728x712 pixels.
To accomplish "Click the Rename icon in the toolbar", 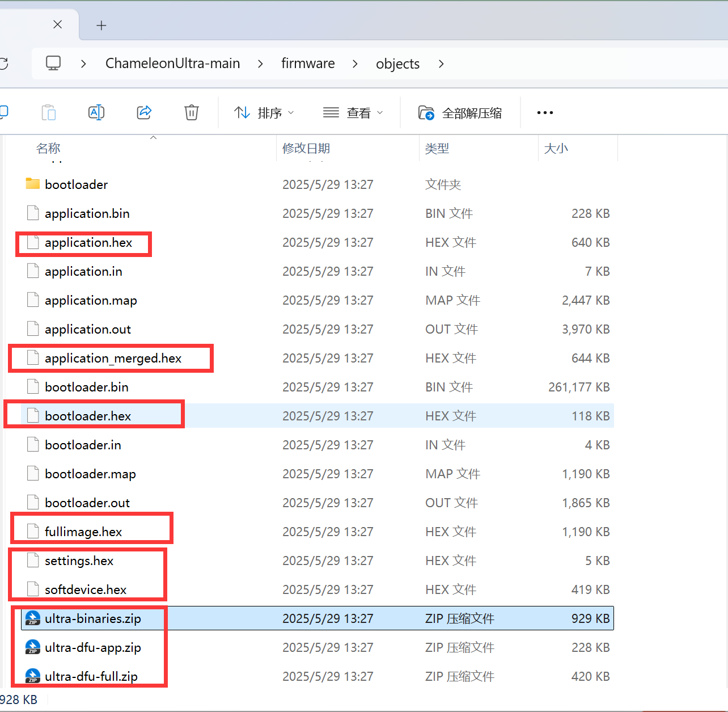I will [x=96, y=112].
